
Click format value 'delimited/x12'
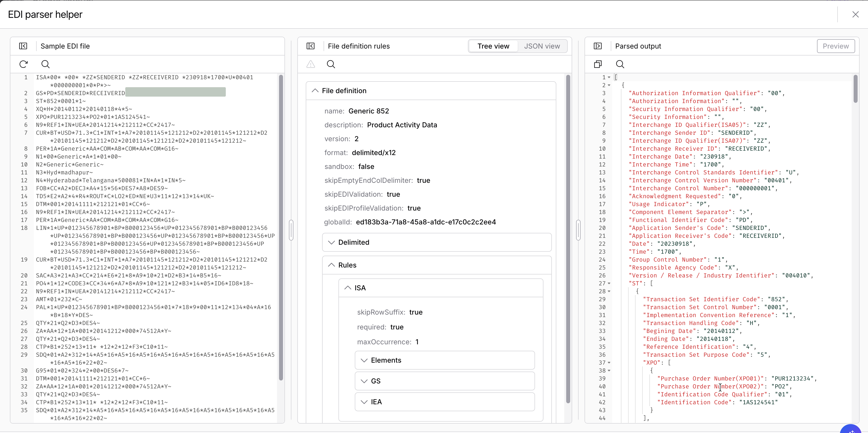[374, 153]
